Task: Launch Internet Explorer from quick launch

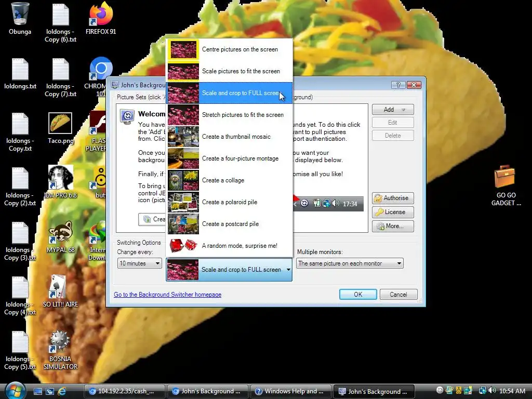Action: coord(62,391)
